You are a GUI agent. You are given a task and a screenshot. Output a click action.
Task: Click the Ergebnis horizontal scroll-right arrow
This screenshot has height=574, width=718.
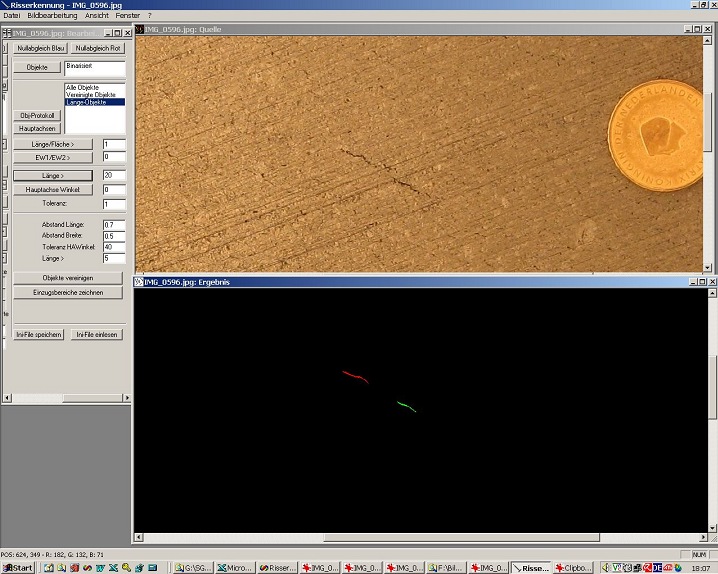703,537
